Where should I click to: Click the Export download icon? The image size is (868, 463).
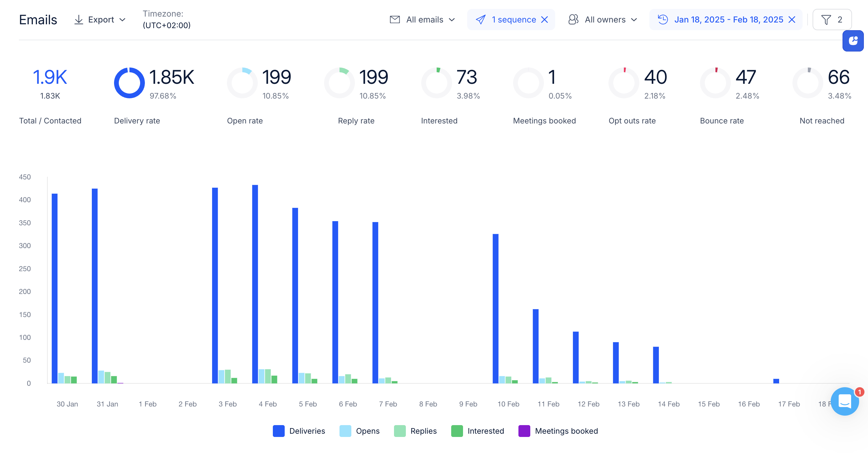(x=79, y=20)
